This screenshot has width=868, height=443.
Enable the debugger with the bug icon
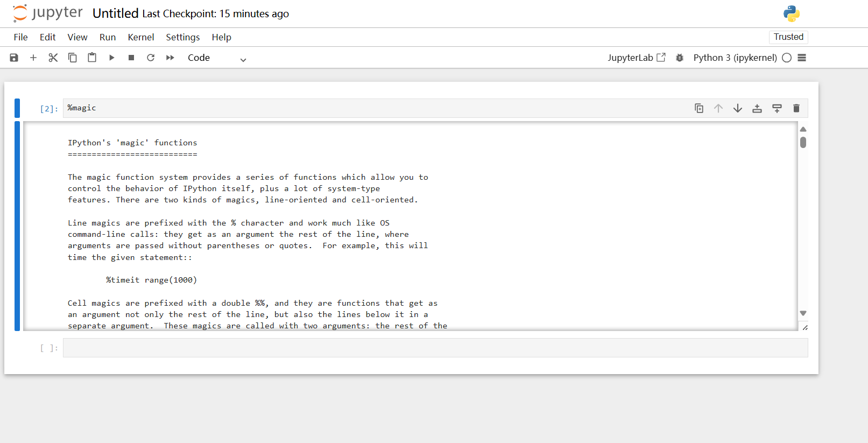coord(680,58)
